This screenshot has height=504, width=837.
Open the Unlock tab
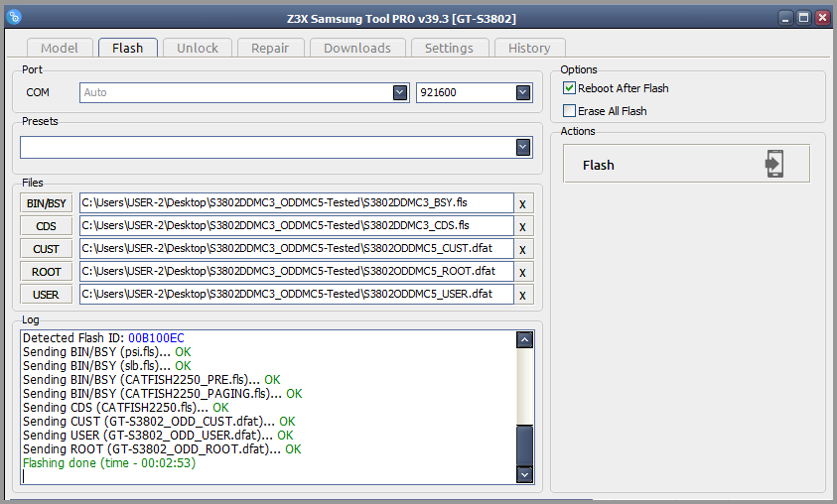coord(198,48)
